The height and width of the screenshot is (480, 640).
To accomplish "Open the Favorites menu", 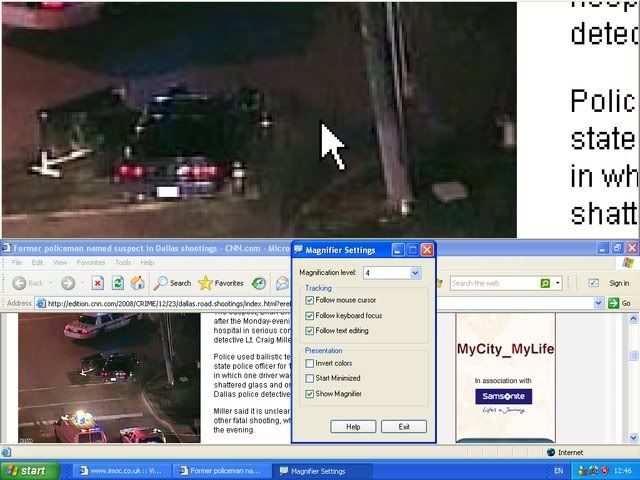I will (91, 262).
